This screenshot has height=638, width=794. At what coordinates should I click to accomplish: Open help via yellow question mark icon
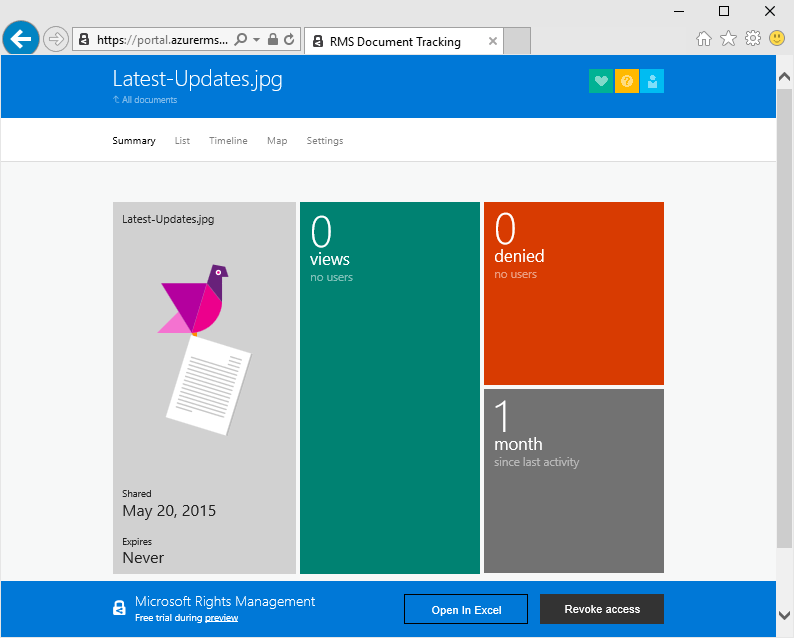point(626,82)
